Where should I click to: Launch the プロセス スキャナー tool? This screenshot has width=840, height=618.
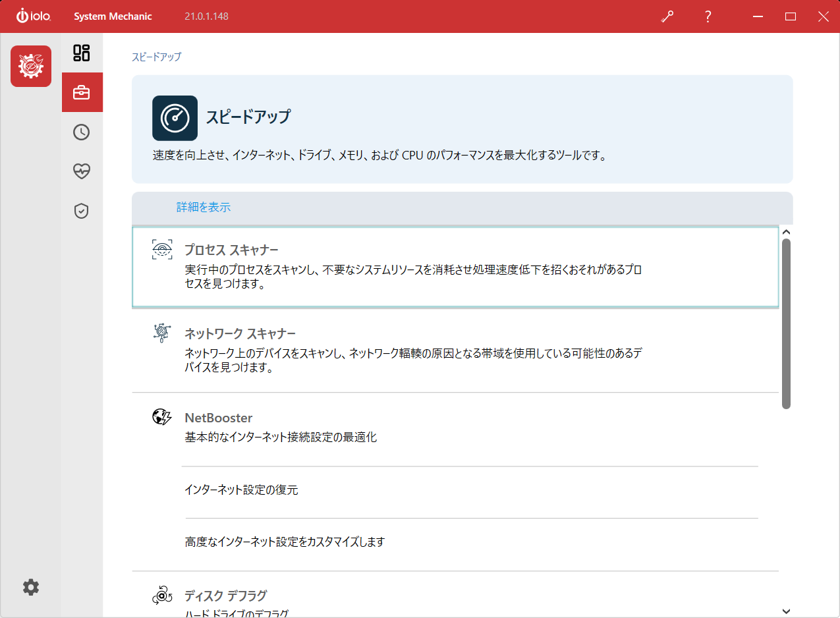pyautogui.click(x=231, y=250)
